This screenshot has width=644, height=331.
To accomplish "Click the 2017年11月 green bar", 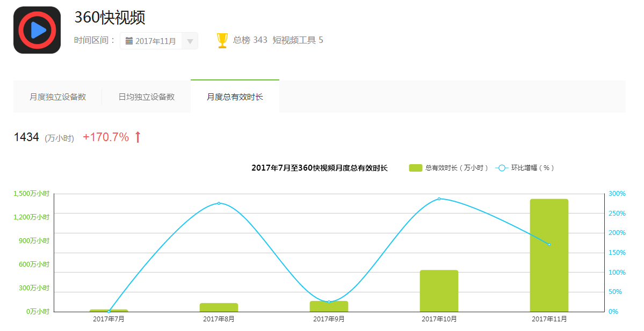I will click(x=549, y=255).
